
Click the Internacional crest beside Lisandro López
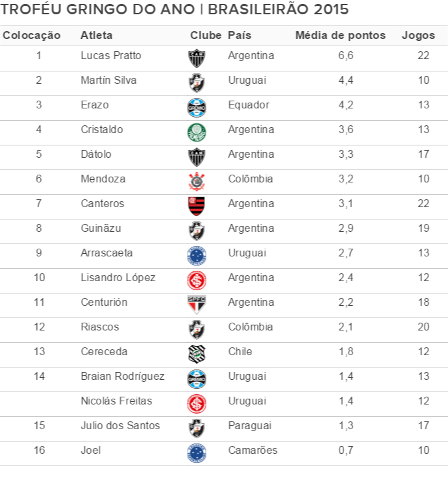(196, 280)
